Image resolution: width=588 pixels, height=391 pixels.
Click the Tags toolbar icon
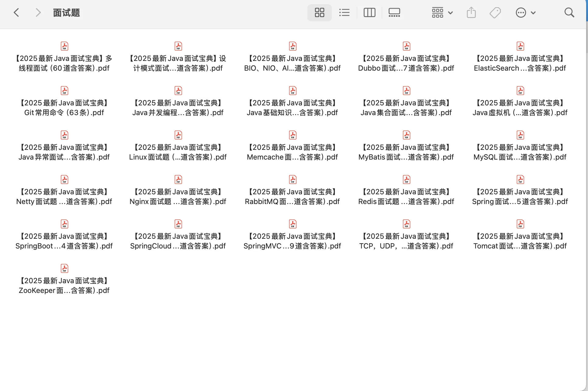click(495, 12)
